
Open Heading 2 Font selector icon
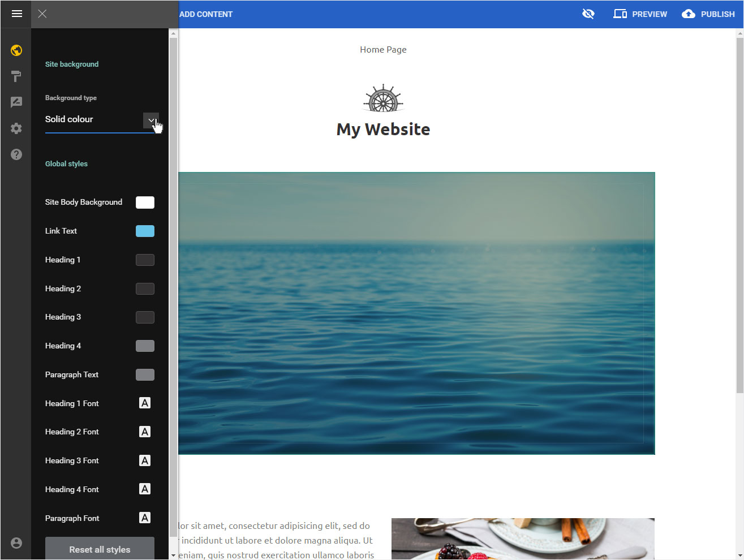tap(145, 432)
